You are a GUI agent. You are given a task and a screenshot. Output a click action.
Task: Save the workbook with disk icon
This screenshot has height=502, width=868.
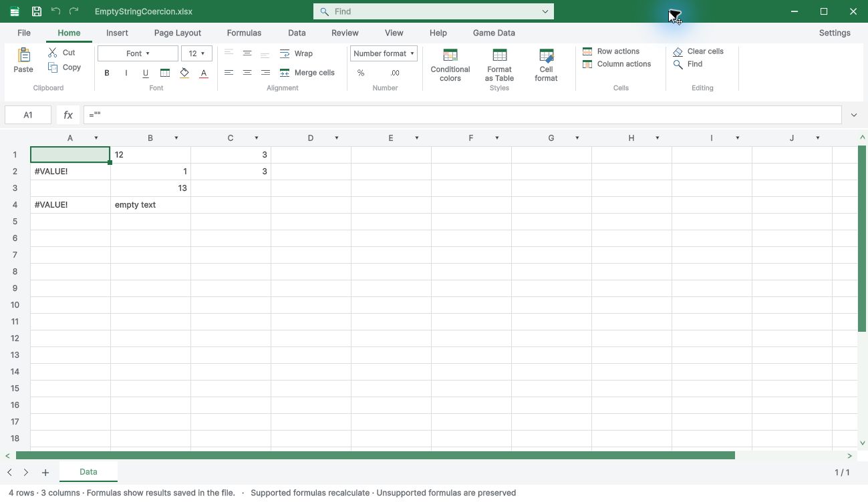pyautogui.click(x=37, y=11)
